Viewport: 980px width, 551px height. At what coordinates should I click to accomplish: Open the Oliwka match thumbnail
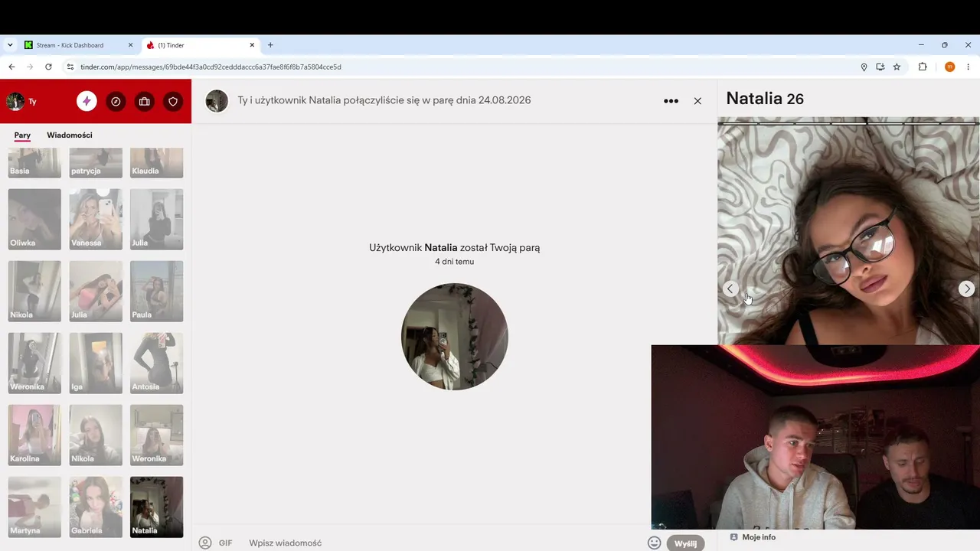(x=34, y=220)
